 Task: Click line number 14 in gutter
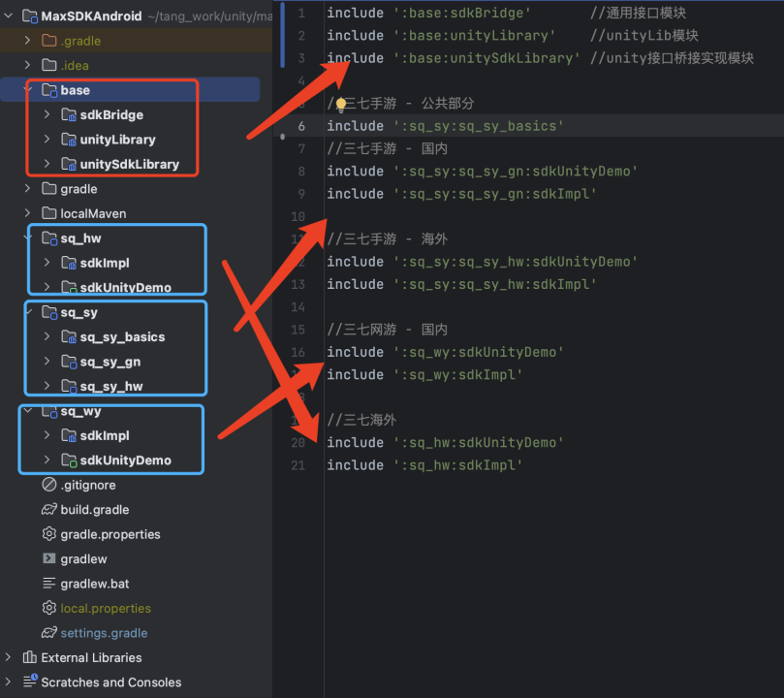298,307
